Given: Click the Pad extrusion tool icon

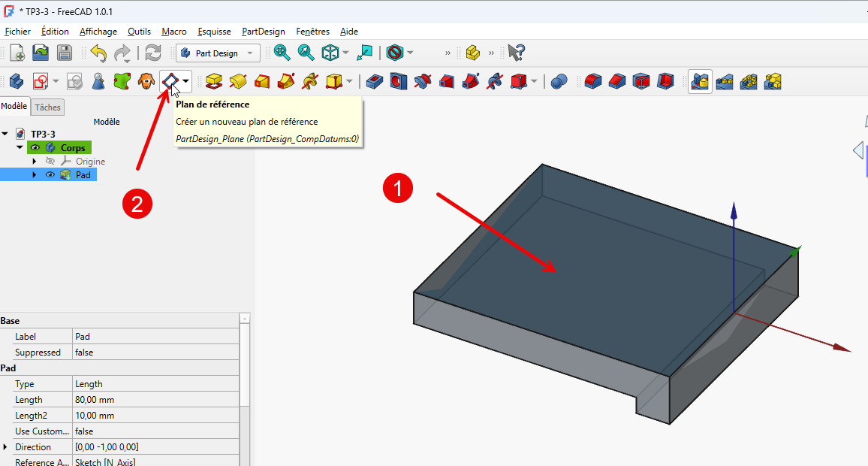Looking at the screenshot, I should pos(214,80).
